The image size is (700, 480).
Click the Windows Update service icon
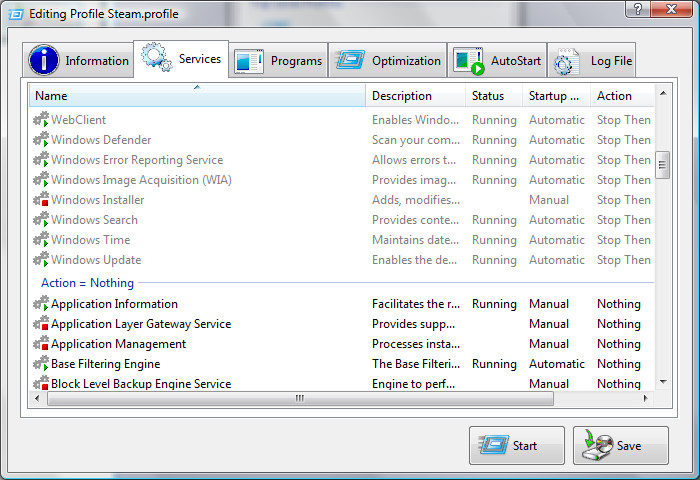click(41, 259)
